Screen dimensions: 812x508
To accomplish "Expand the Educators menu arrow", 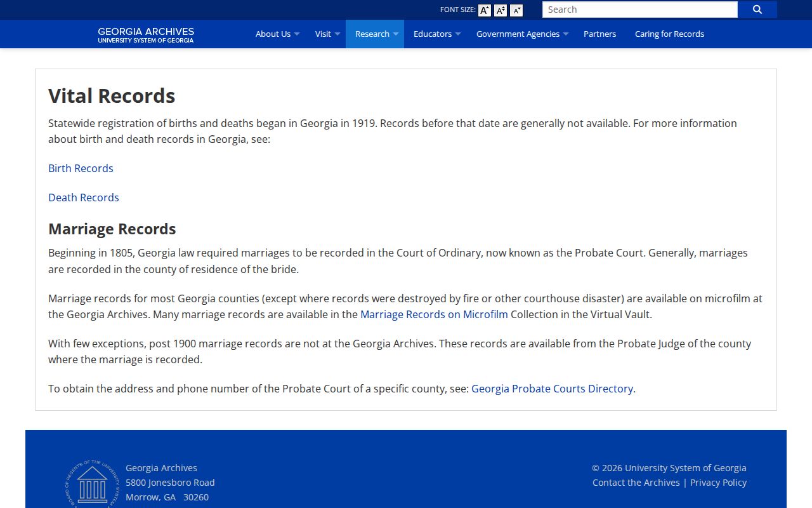I will tap(458, 34).
